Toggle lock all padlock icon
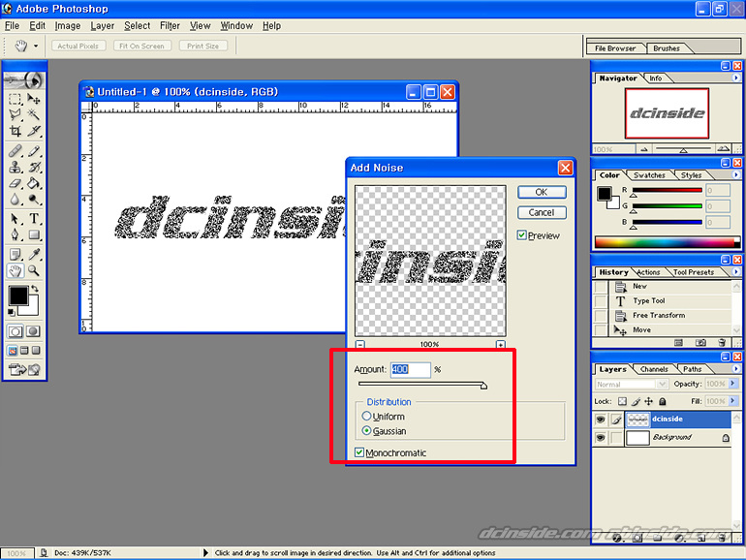 coord(663,401)
